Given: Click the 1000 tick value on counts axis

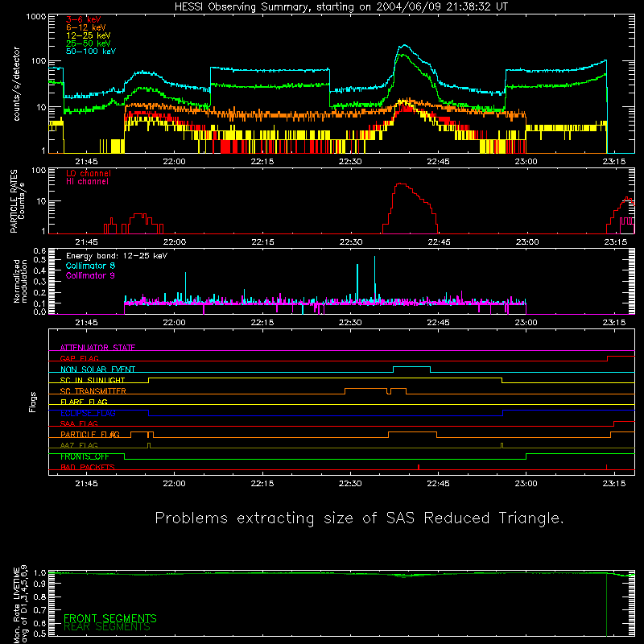Looking at the screenshot, I should tap(36, 17).
